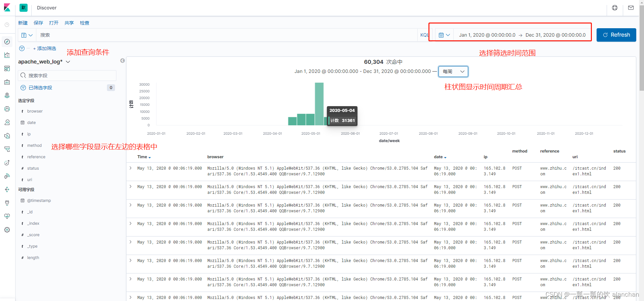Open Logs icon in sidebar
This screenshot has width=644, height=301.
7,136
